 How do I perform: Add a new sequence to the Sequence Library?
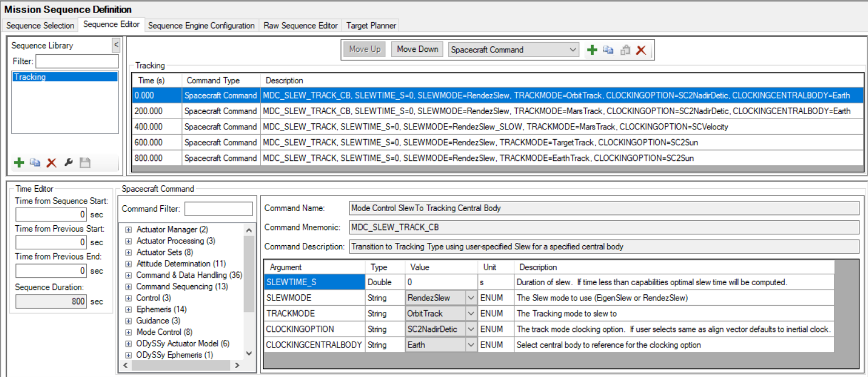[x=19, y=163]
